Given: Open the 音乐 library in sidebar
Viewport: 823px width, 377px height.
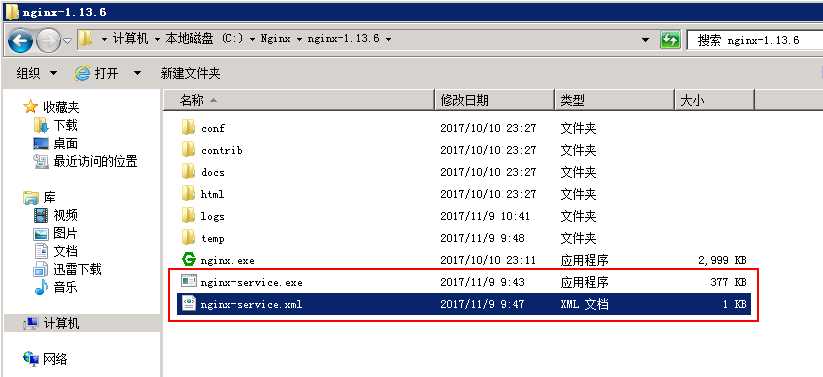Looking at the screenshot, I should pyautogui.click(x=66, y=287).
